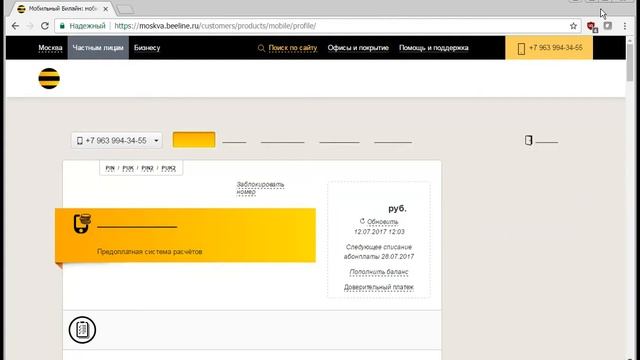
Task: Click Поиск по сайту
Action: [x=293, y=48]
